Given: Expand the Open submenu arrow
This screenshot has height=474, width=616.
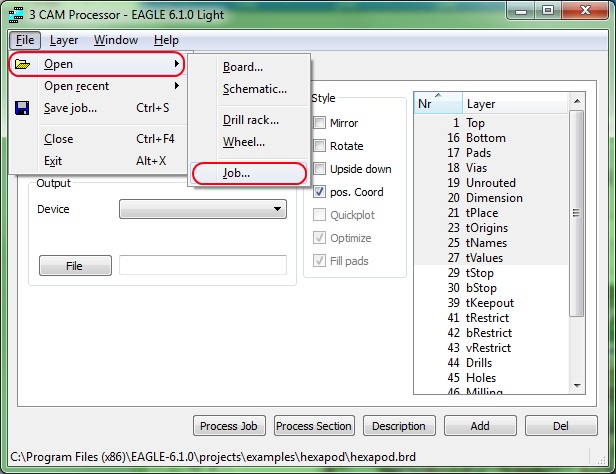Looking at the screenshot, I should [177, 63].
